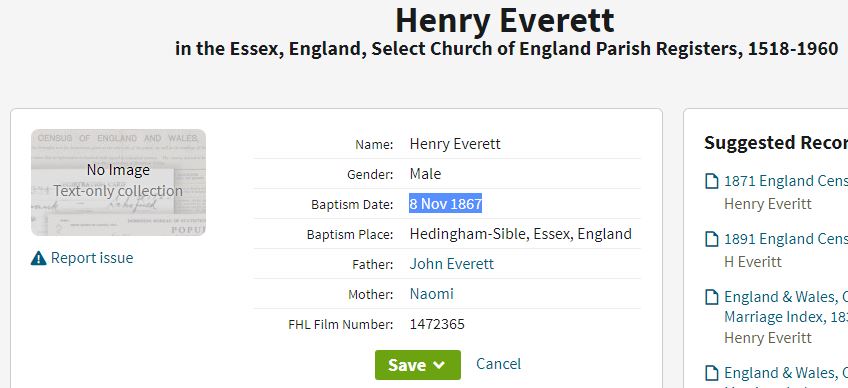Cancel saving this record

pos(498,364)
